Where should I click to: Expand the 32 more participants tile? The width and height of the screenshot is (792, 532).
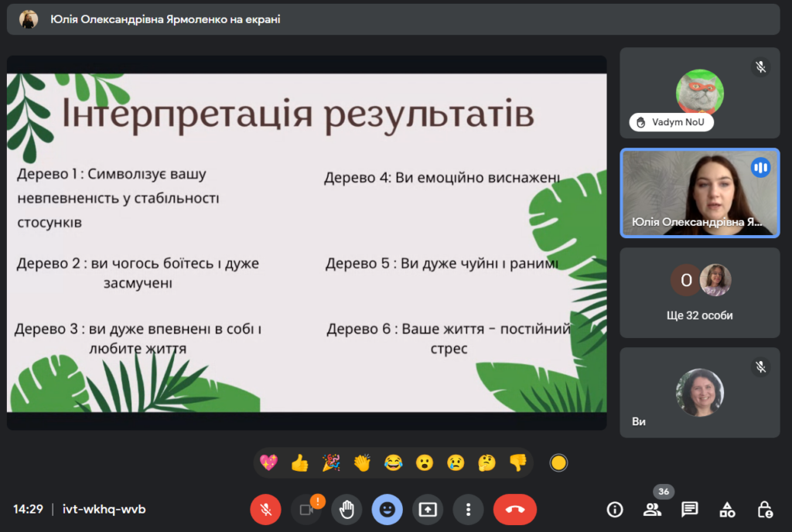700,292
